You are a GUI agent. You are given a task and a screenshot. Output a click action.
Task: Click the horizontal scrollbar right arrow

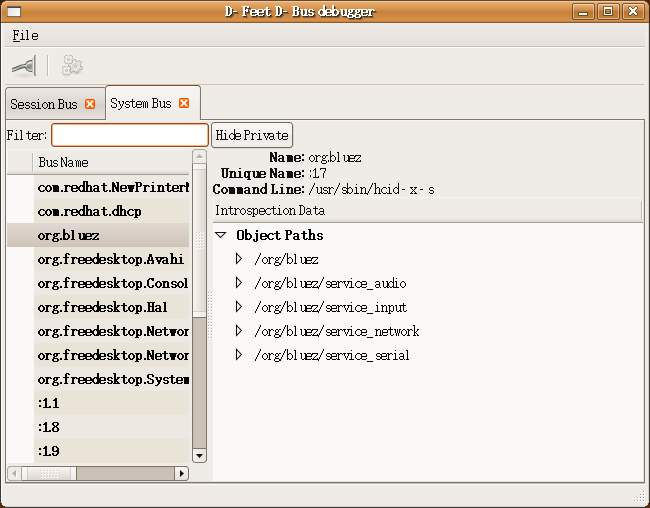click(x=182, y=473)
